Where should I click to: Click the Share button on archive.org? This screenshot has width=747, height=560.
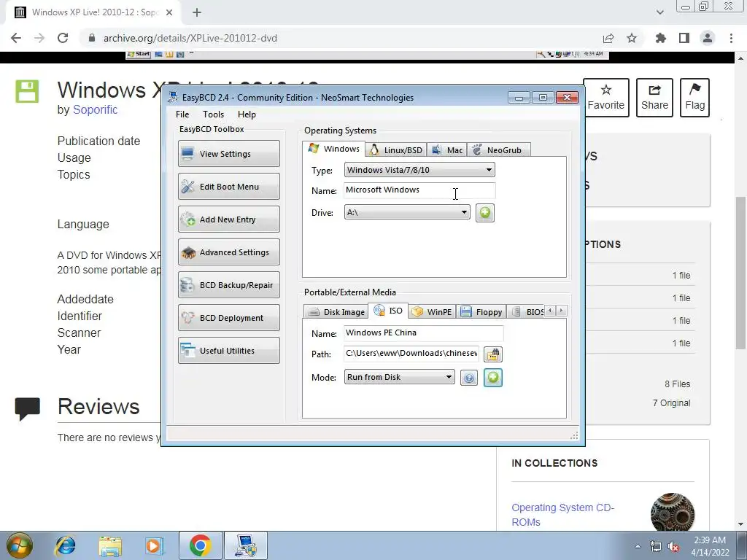(x=654, y=98)
